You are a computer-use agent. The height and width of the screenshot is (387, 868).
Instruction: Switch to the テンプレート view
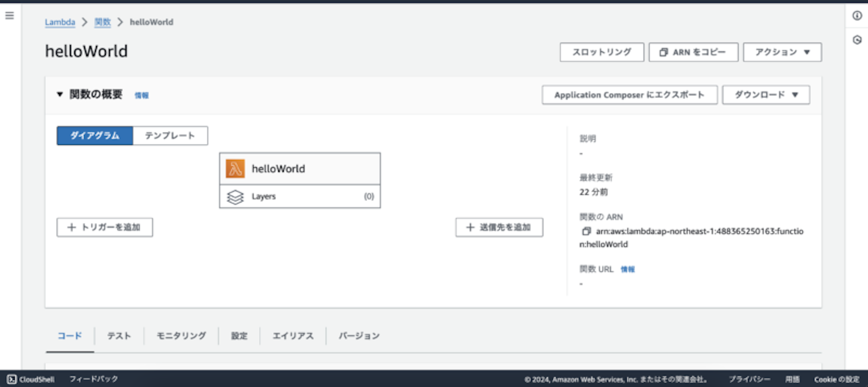click(170, 136)
